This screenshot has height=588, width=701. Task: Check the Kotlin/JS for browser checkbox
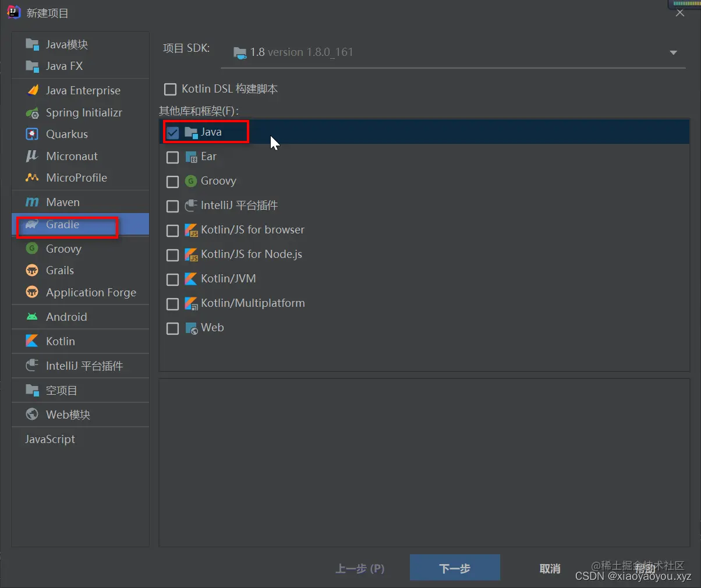pyautogui.click(x=172, y=231)
